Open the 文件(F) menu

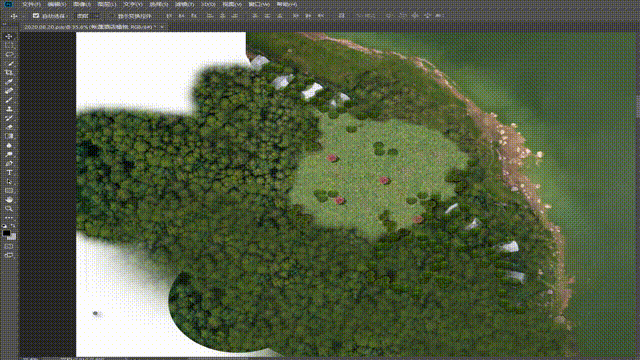(31, 4)
